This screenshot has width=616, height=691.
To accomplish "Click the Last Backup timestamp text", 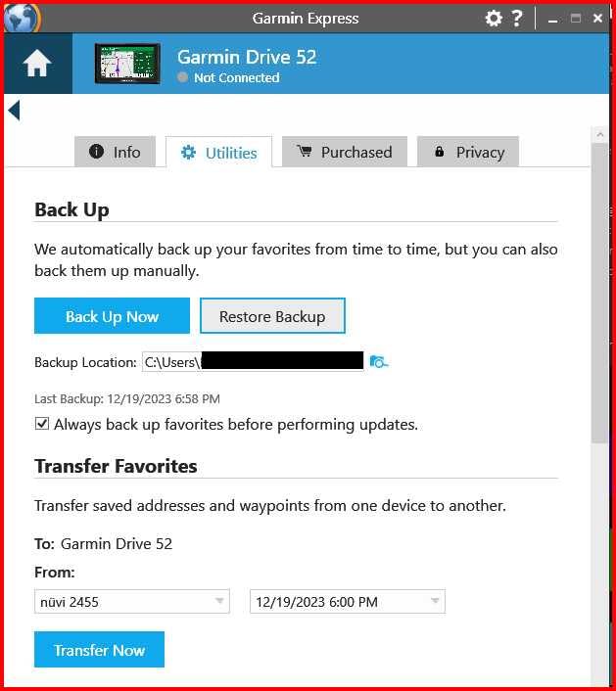I will click(127, 398).
